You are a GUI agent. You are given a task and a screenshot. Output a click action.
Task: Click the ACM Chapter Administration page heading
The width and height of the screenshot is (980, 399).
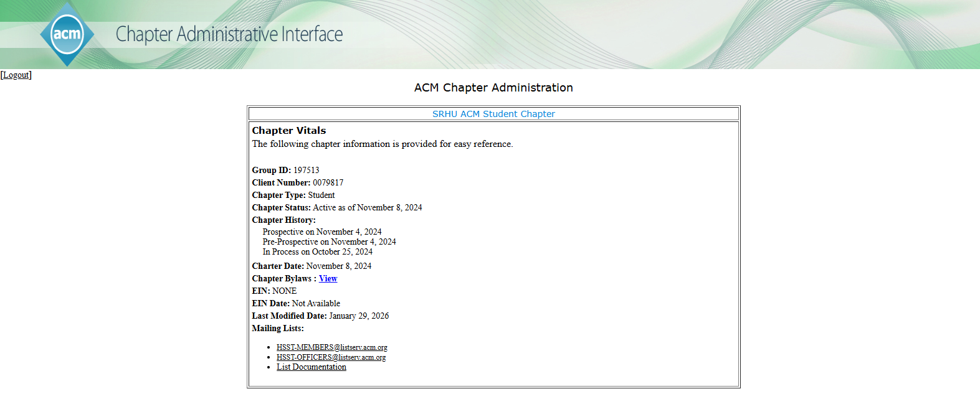(493, 88)
